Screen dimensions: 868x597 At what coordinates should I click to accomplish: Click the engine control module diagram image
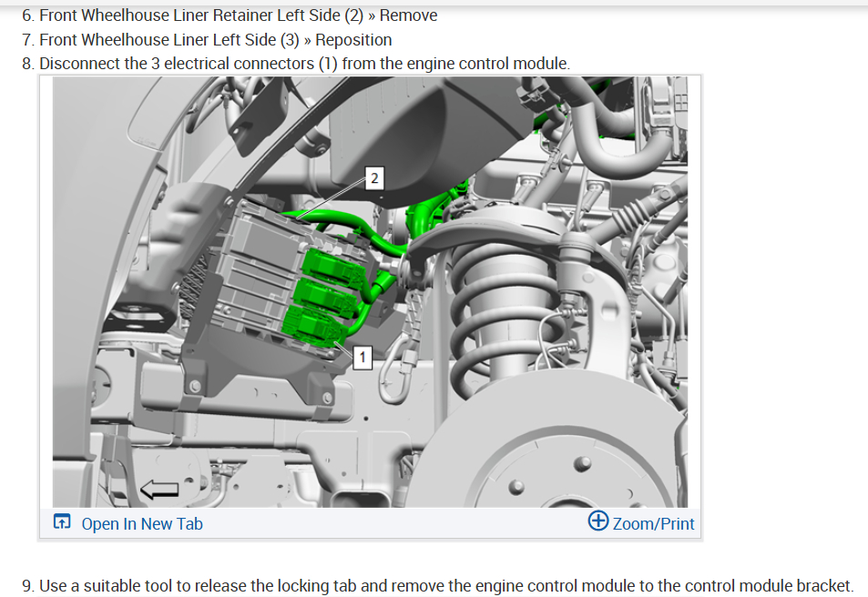pos(370,292)
